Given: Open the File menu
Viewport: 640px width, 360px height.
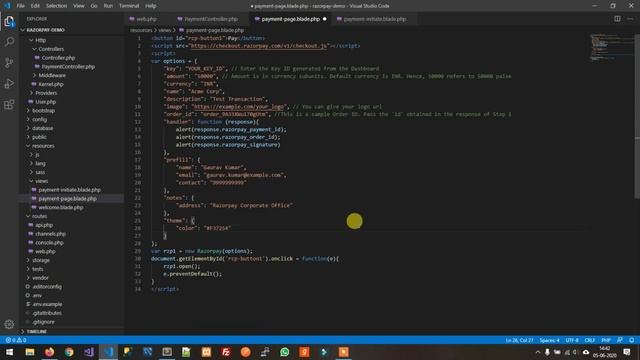Looking at the screenshot, I should [20, 6].
